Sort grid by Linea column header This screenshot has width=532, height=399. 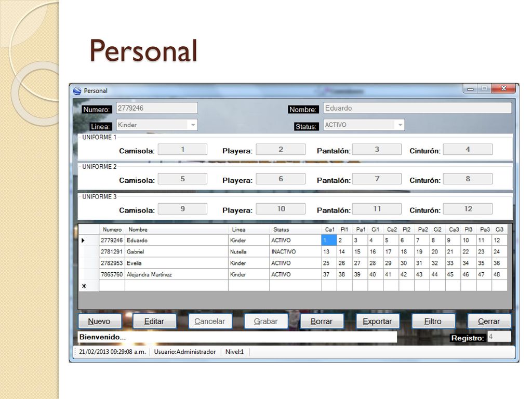pyautogui.click(x=249, y=229)
